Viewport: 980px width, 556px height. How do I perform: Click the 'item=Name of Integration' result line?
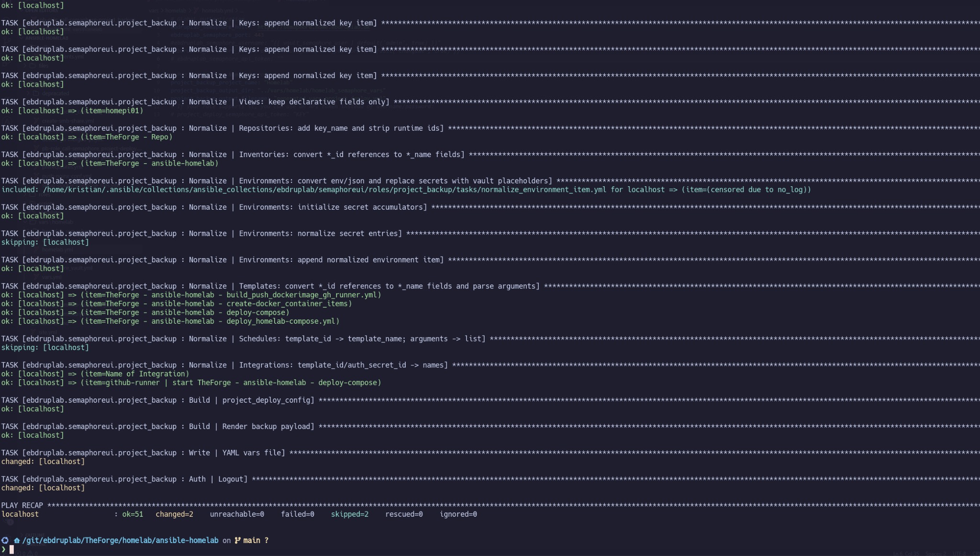click(x=95, y=374)
